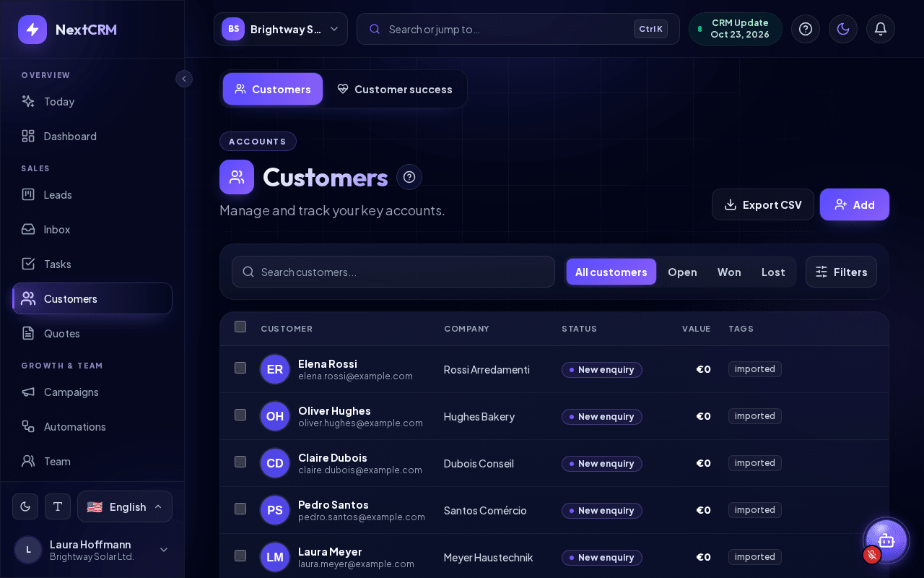Check the Pedro Santos row checkbox
924x578 pixels.
[240, 509]
